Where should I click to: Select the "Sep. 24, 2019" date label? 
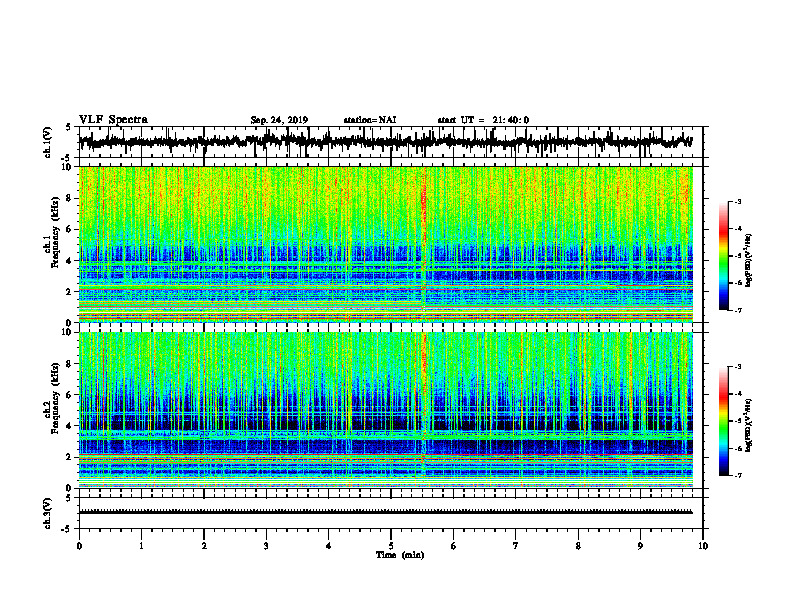pos(279,120)
